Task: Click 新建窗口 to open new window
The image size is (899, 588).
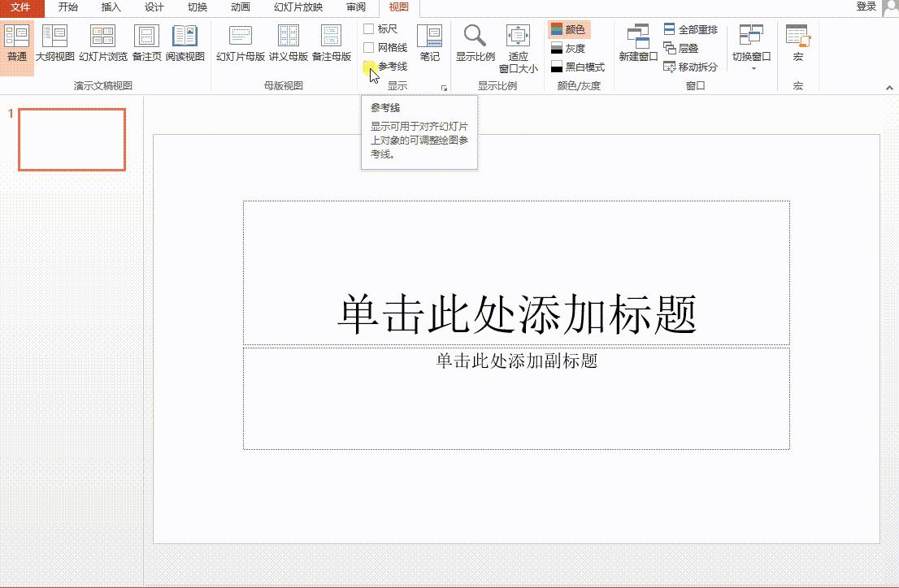Action: click(637, 45)
